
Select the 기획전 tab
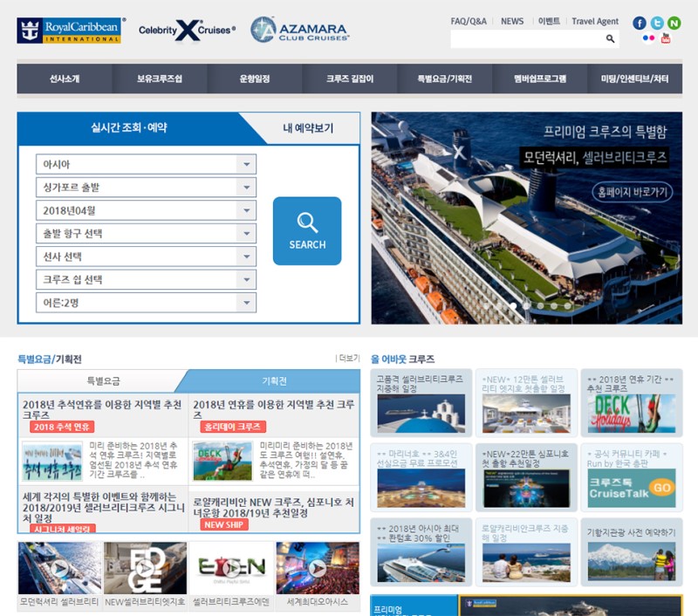(x=274, y=381)
